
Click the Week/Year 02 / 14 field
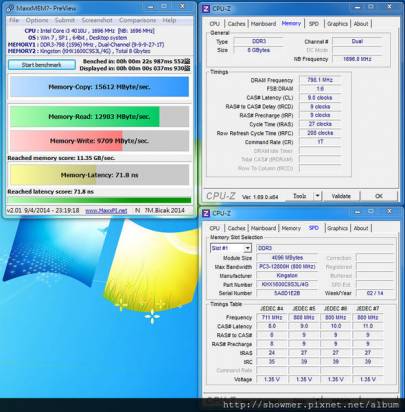pos(375,293)
